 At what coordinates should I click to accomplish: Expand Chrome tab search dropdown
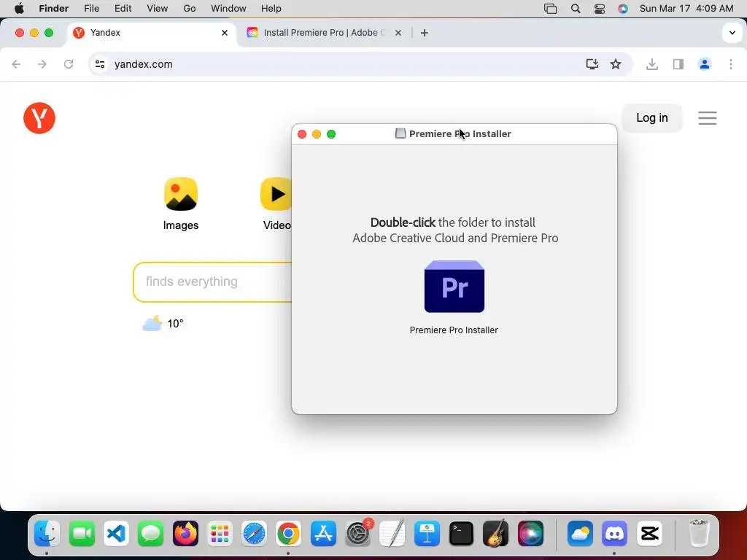coord(732,33)
